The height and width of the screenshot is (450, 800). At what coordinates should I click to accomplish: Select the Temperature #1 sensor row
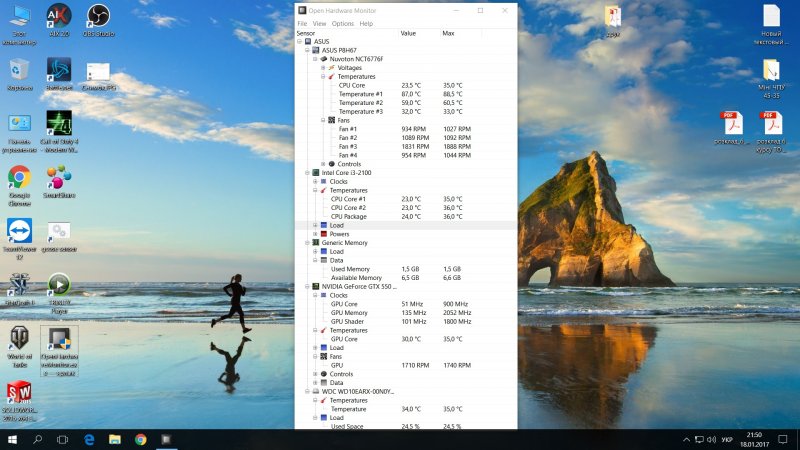click(360, 94)
